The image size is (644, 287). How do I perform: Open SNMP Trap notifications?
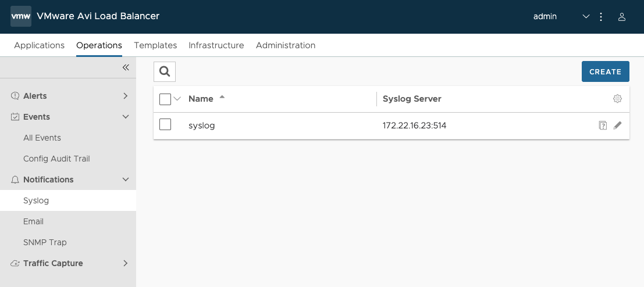[45, 242]
